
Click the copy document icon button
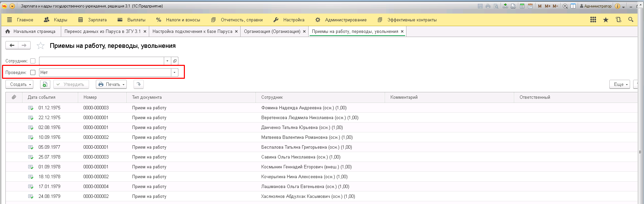click(45, 85)
